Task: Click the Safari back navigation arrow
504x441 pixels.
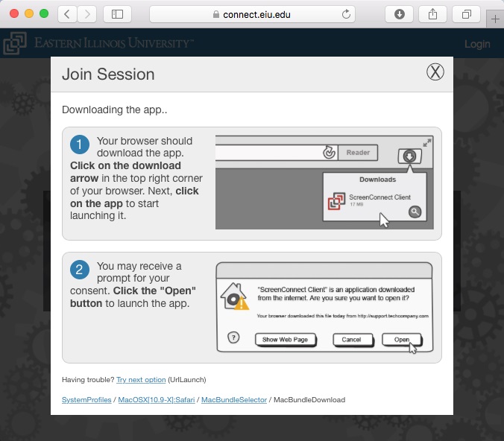Action: 68,14
